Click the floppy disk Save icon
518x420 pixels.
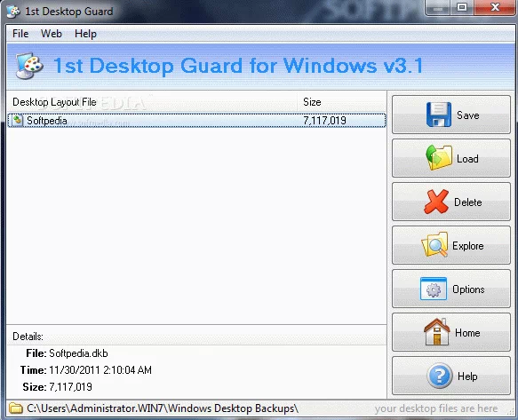[439, 115]
